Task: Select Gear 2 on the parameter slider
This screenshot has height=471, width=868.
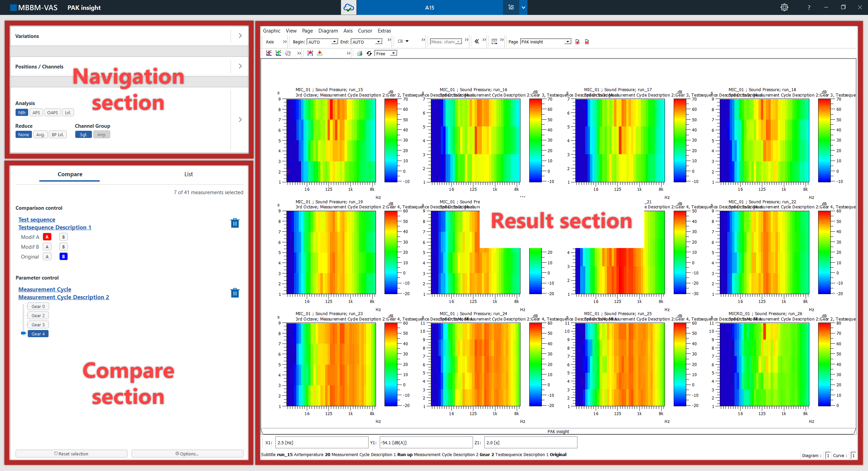Action: coord(38,315)
